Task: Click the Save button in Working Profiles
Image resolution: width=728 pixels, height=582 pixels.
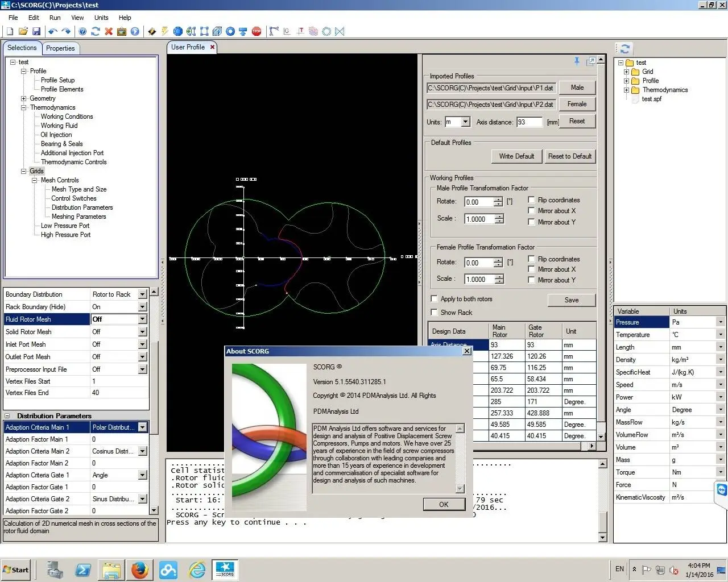Action: click(x=572, y=300)
